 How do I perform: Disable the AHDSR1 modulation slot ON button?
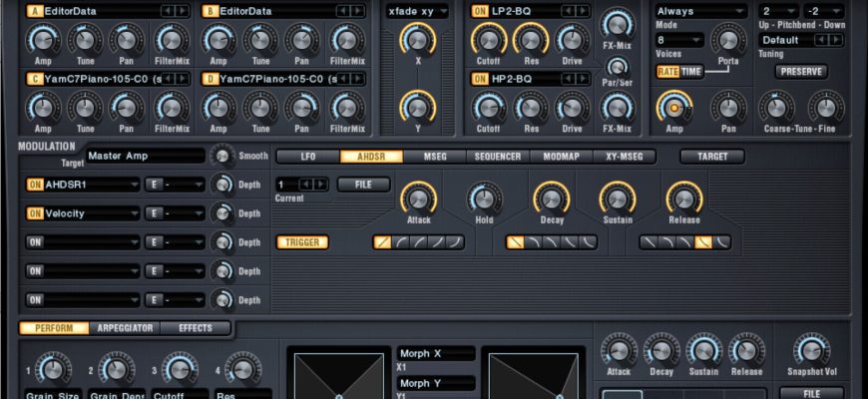[35, 185]
